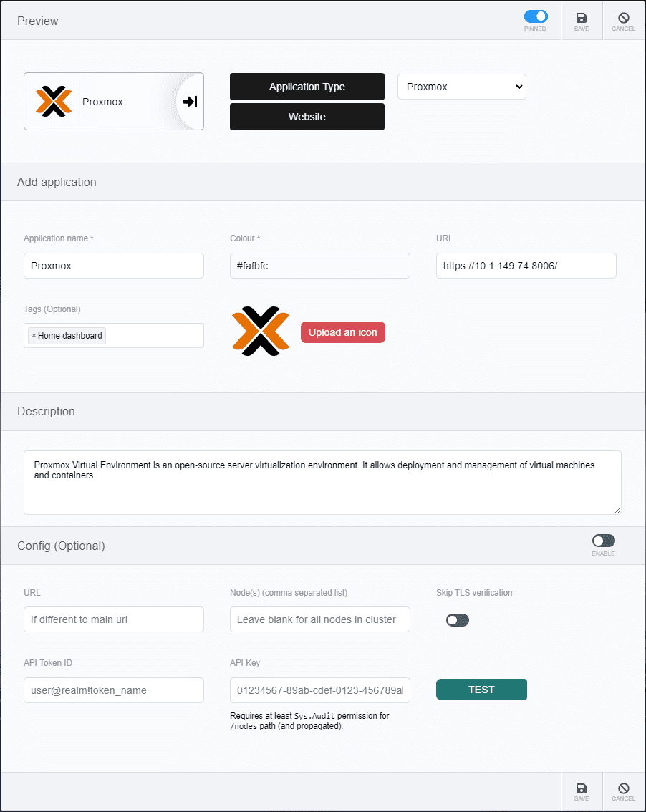Viewport: 646px width, 812px height.
Task: Enable the Config toggle
Action: [603, 541]
